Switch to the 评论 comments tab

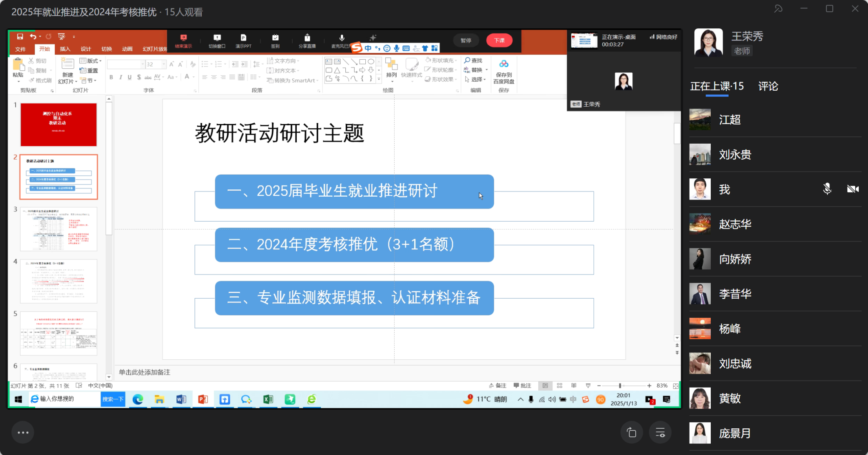coord(768,86)
